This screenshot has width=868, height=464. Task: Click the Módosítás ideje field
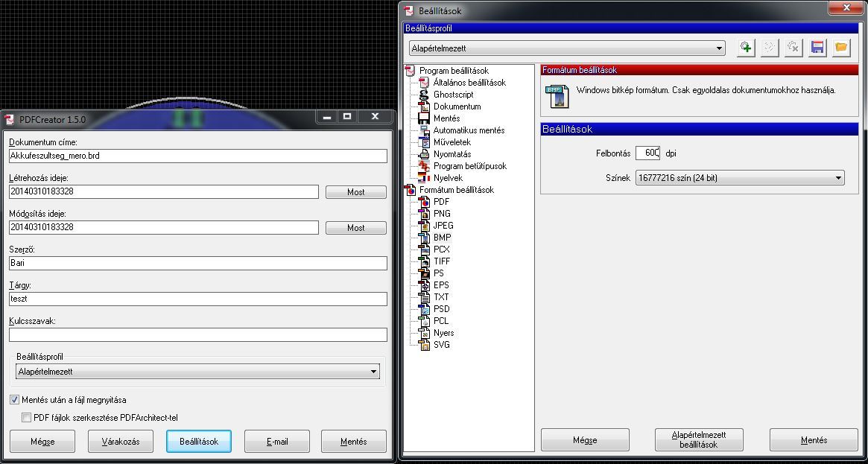(x=164, y=227)
